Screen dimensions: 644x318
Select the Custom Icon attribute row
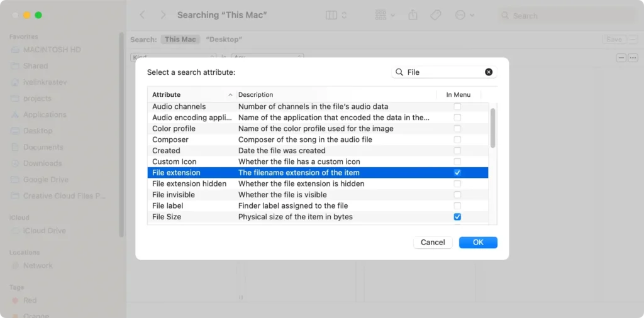(x=318, y=162)
